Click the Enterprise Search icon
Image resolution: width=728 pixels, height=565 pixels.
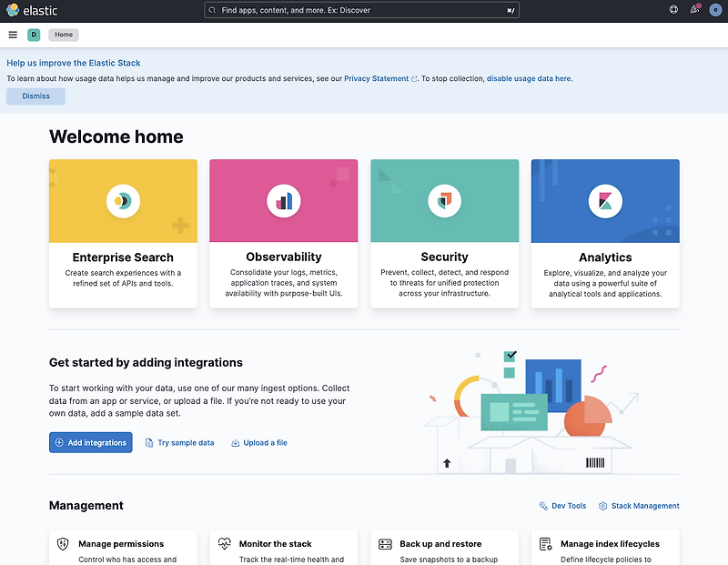tap(123, 201)
